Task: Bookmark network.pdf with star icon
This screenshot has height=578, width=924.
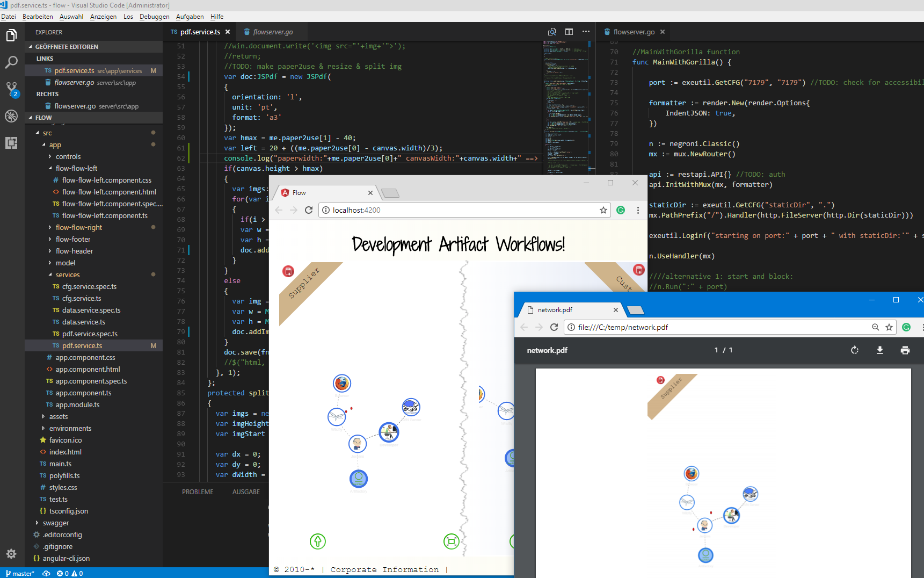Action: (889, 327)
